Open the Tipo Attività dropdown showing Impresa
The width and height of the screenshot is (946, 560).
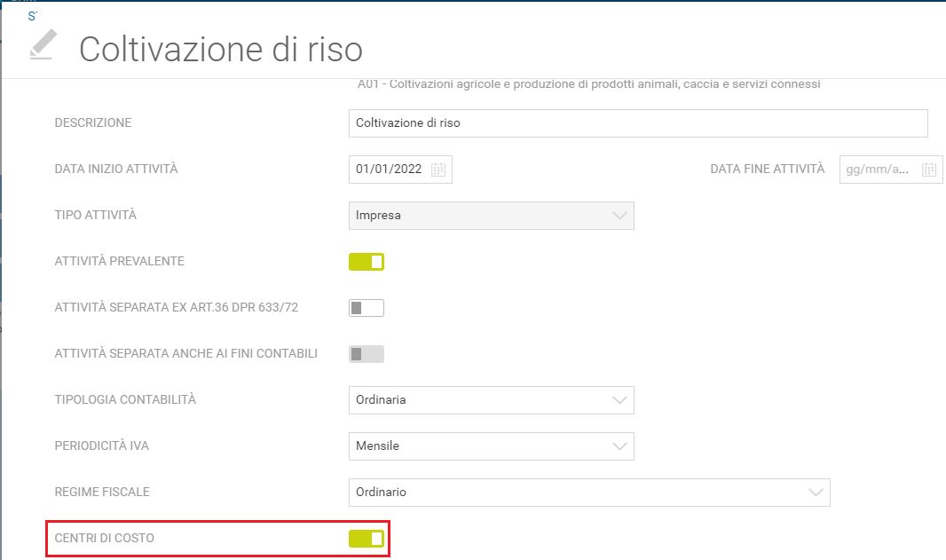[x=491, y=216]
